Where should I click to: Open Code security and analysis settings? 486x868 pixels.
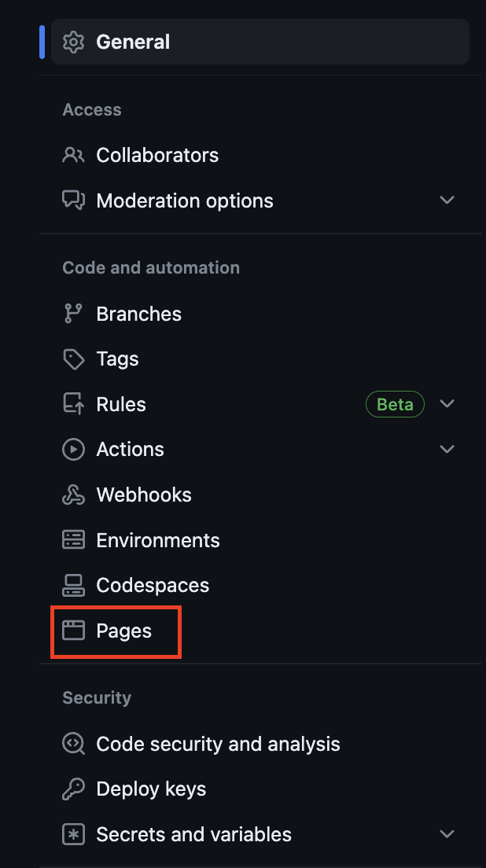point(217,743)
